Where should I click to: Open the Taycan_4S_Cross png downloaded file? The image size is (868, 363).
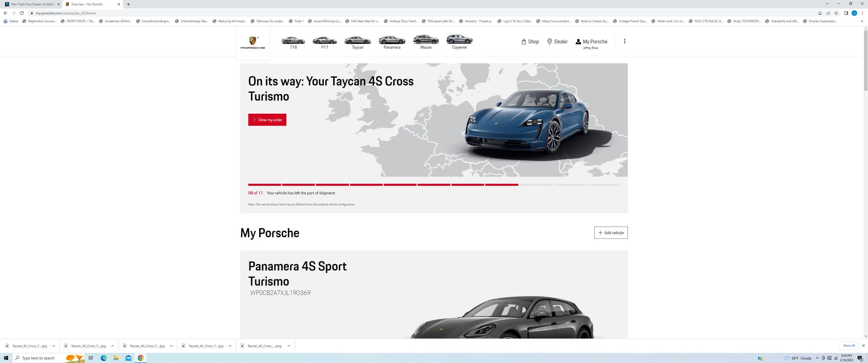[x=261, y=346]
